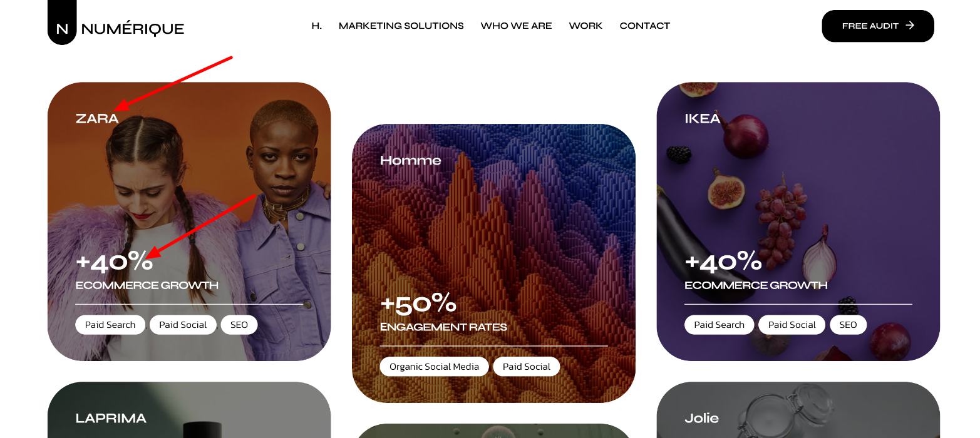This screenshot has height=438, width=980.
Task: Click Paid Social tag on Homme card
Action: pyautogui.click(x=527, y=367)
